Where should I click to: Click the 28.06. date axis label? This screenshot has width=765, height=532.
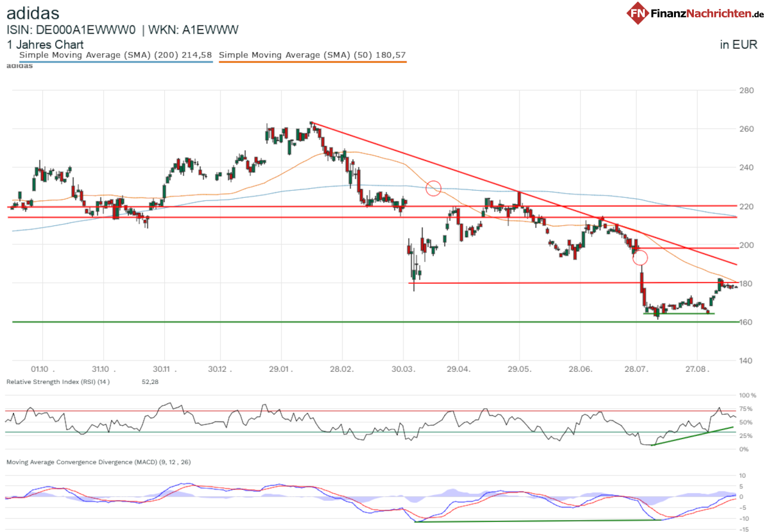coord(580,370)
